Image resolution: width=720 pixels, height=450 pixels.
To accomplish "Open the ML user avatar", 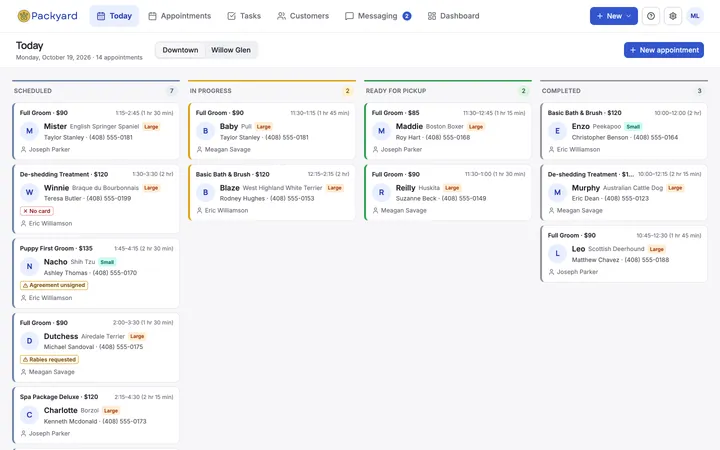I will (695, 16).
